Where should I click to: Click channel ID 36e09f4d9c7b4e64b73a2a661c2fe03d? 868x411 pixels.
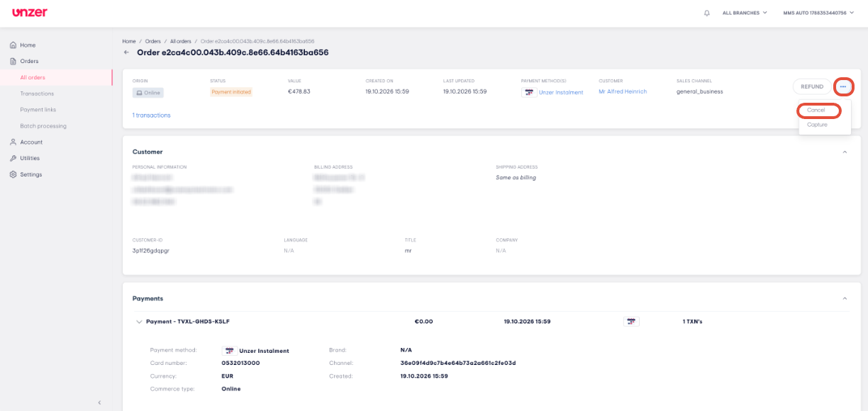(x=458, y=363)
